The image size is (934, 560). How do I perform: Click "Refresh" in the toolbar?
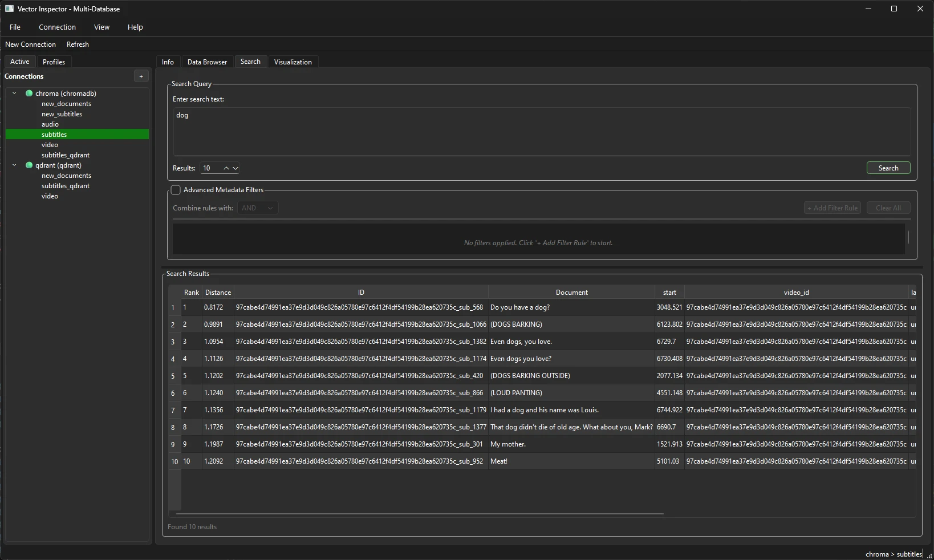point(78,44)
